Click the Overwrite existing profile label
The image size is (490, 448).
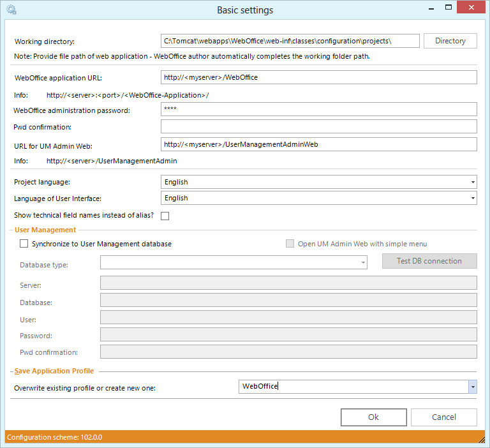[x=85, y=388]
